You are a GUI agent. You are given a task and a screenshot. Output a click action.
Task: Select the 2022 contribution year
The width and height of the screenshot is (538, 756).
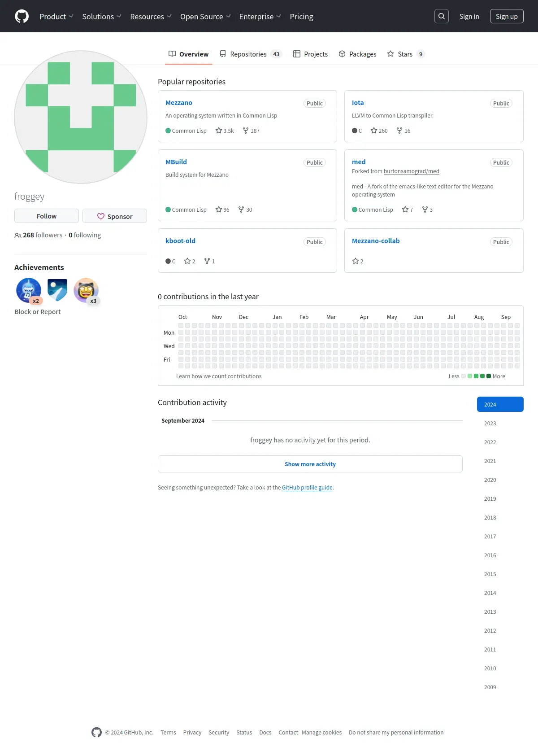coord(500,442)
